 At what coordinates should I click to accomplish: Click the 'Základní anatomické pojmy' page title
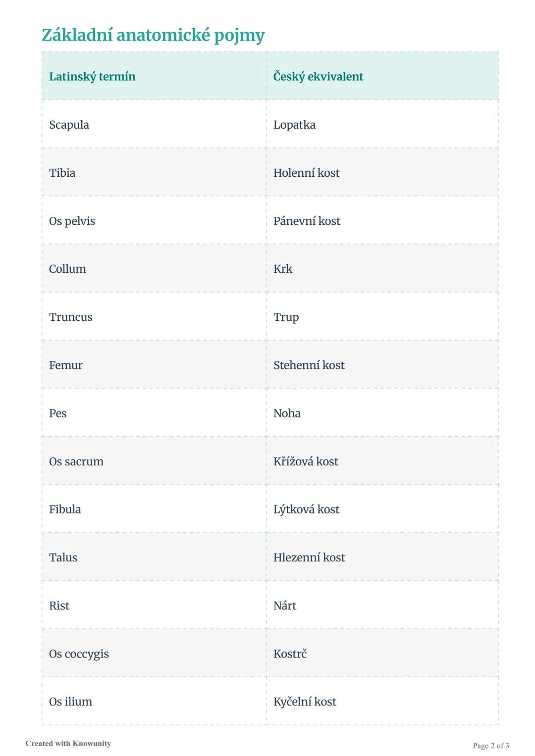153,35
